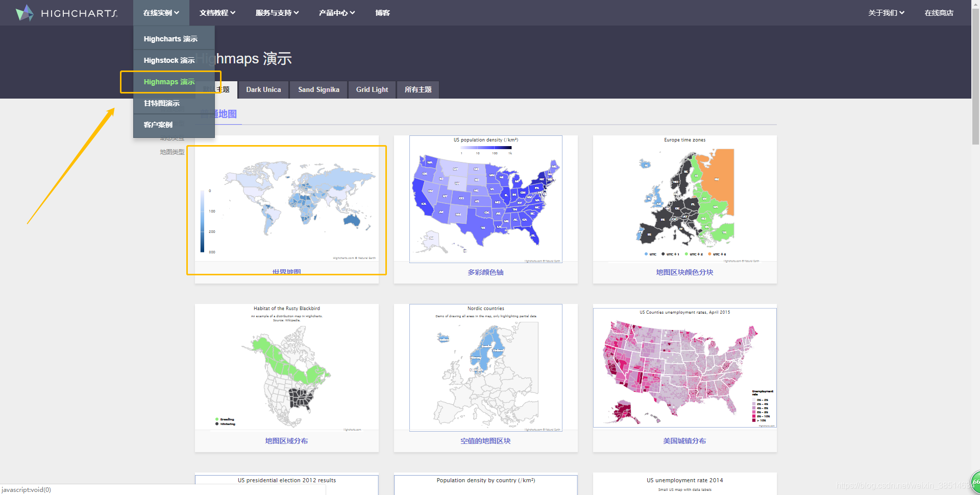Image resolution: width=980 pixels, height=495 pixels.
Task: Click the Highcharts logo
Action: click(x=66, y=13)
